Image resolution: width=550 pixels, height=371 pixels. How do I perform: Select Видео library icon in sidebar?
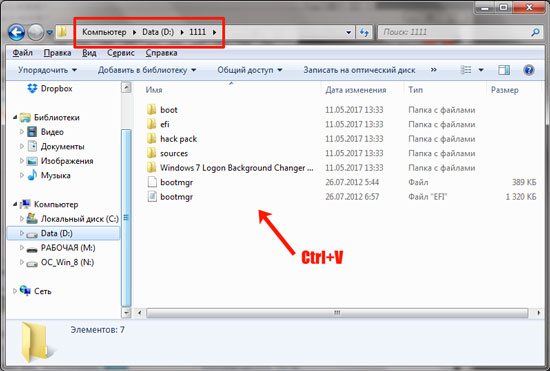coord(32,132)
